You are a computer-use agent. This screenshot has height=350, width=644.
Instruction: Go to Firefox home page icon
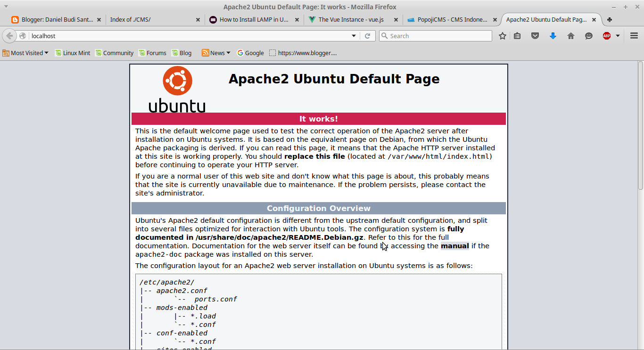click(571, 36)
